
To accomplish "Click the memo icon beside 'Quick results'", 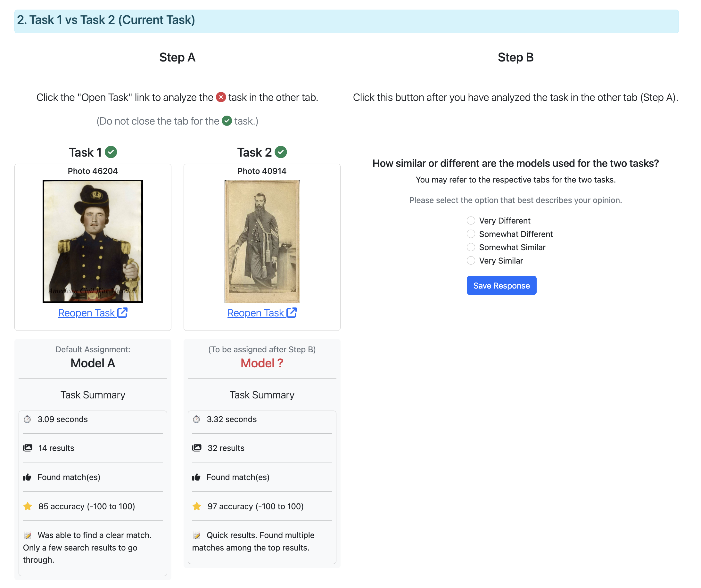I will click(x=197, y=535).
